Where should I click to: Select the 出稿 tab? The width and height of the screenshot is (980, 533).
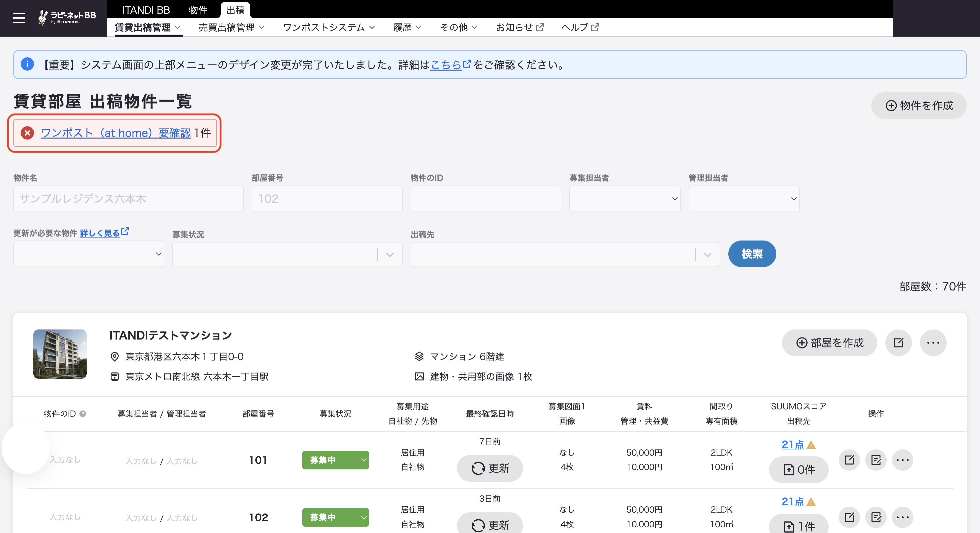[235, 10]
